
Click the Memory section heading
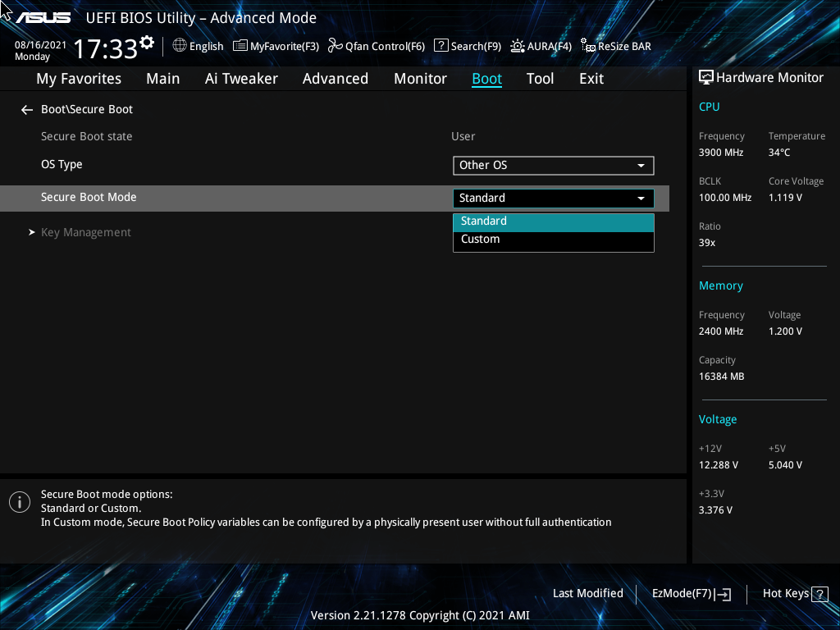721,286
